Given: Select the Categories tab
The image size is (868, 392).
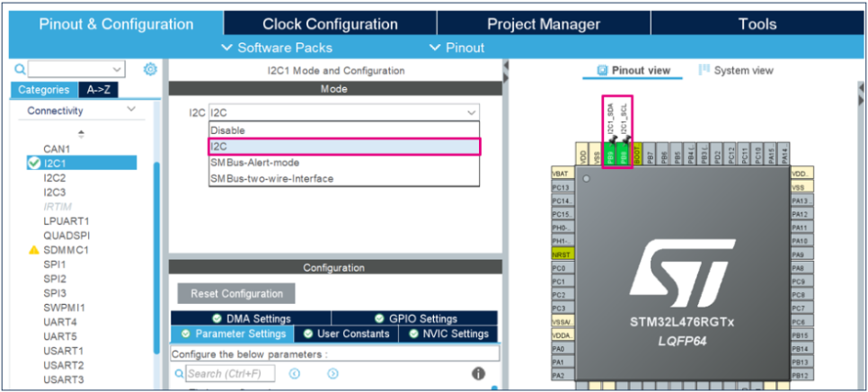Looking at the screenshot, I should [x=44, y=90].
